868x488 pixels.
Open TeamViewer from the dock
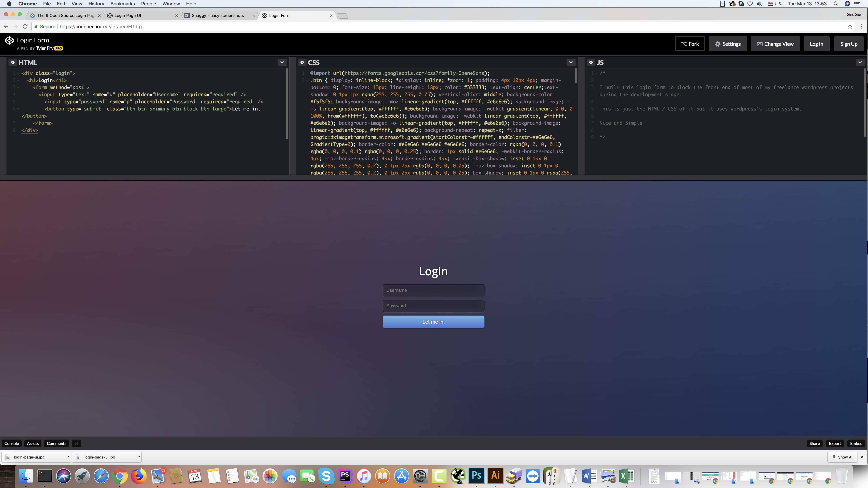[x=533, y=476]
